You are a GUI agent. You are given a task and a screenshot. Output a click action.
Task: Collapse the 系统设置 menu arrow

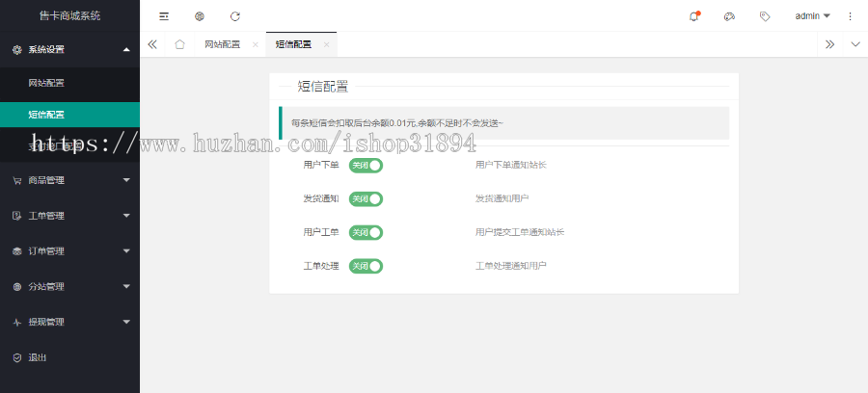pos(126,50)
